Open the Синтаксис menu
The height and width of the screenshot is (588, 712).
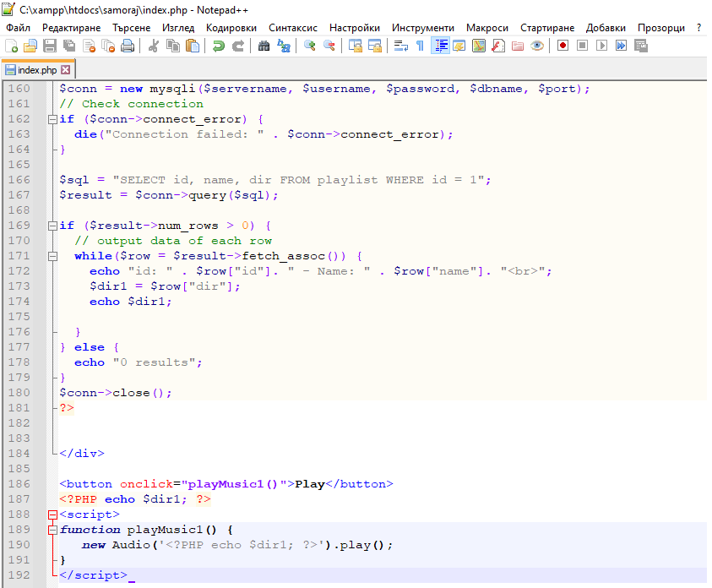click(293, 28)
